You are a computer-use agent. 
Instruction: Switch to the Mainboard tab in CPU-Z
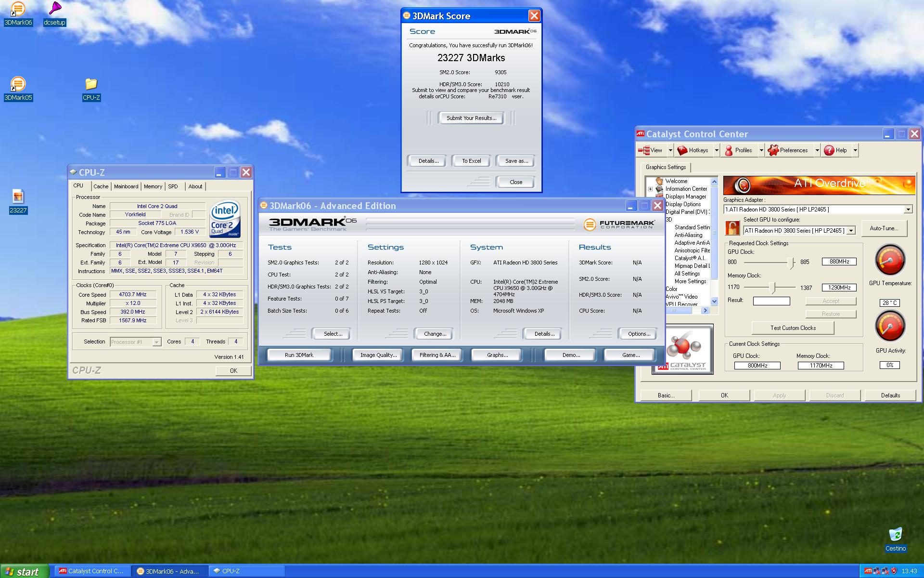pos(126,186)
